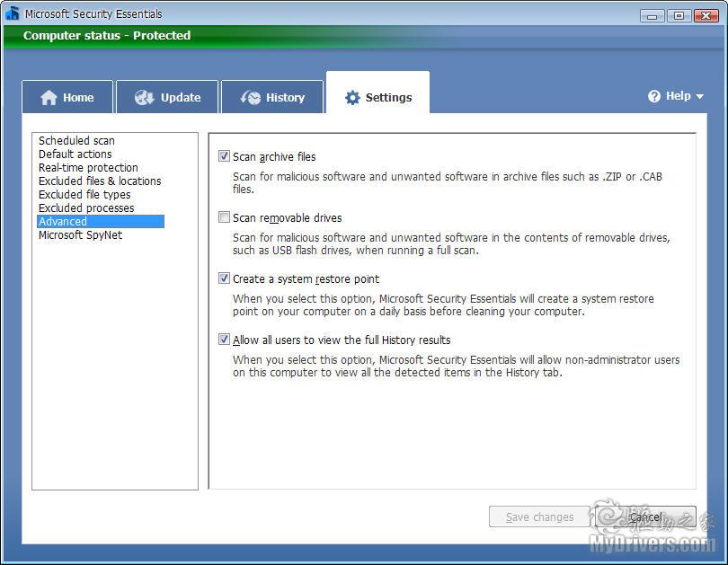Click the Settings tab gear icon

pyautogui.click(x=352, y=98)
